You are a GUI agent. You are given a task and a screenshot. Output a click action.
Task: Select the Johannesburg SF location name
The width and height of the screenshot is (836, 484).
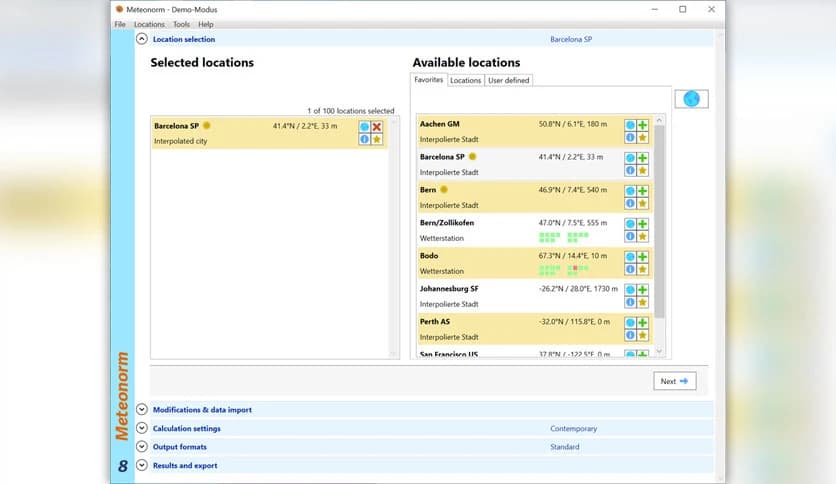449,288
